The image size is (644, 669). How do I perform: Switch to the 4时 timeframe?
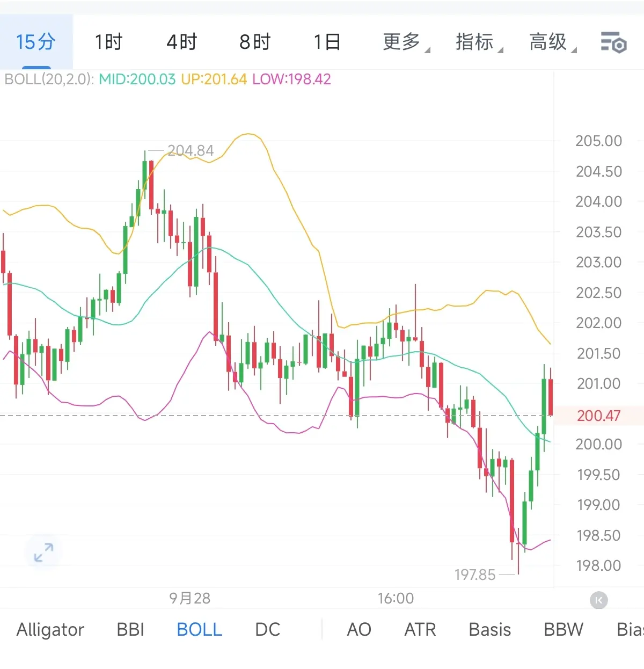(x=181, y=42)
